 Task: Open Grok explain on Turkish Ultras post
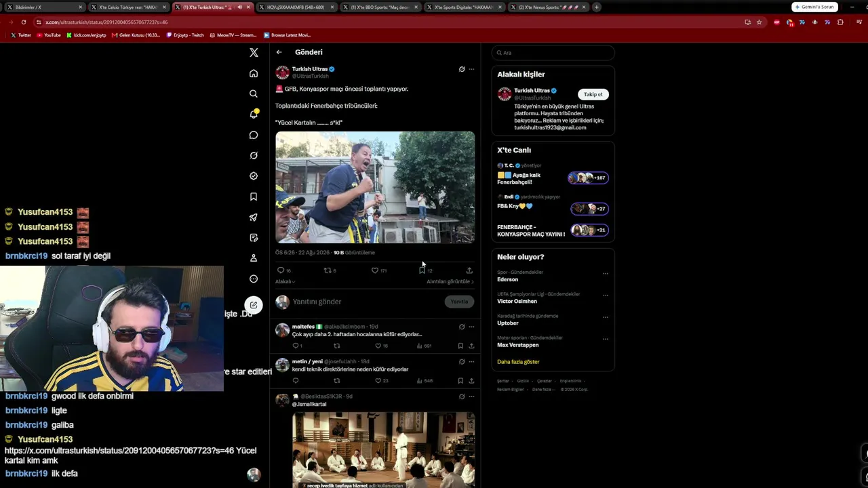462,69
